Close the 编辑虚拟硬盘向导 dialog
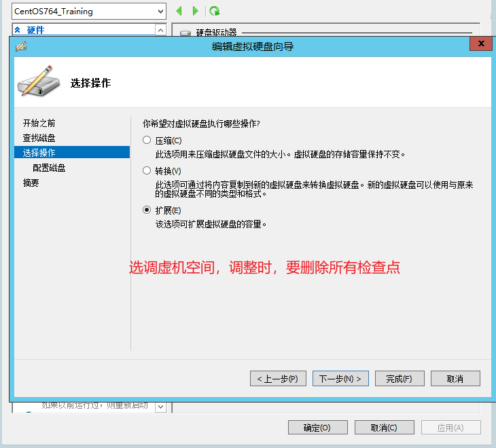Screen dimensions: 496x448 tap(481, 43)
